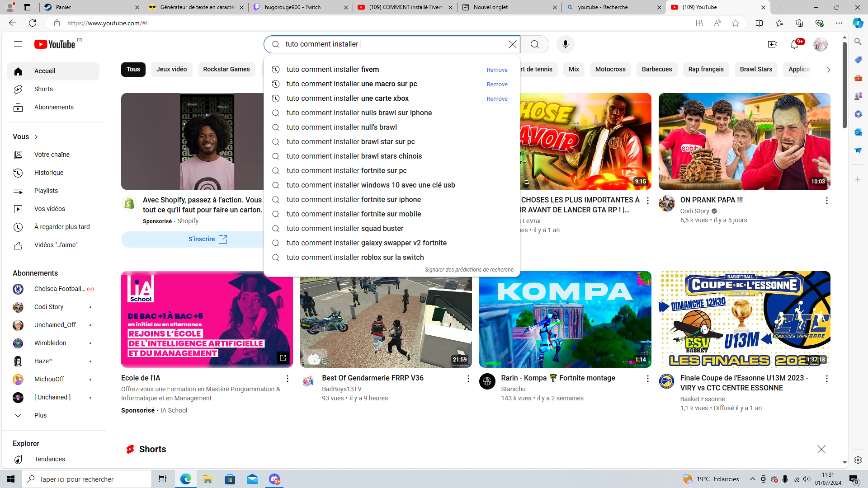Select the Jeux vidéo chip
The width and height of the screenshot is (868, 488).
coord(171,70)
